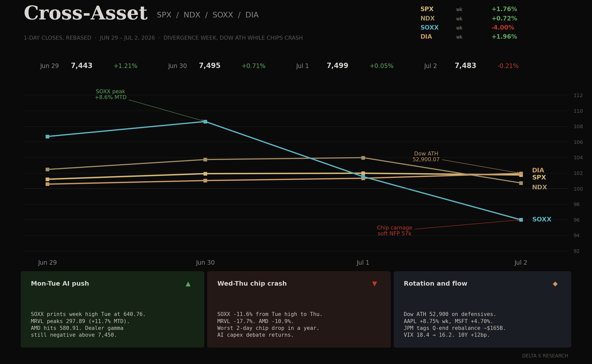Click the Wed-Thu chip crash heading
592x364 pixels.
(x=252, y=284)
